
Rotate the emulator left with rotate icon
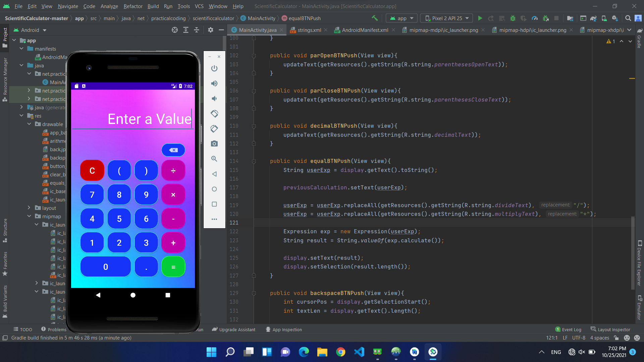(x=214, y=114)
